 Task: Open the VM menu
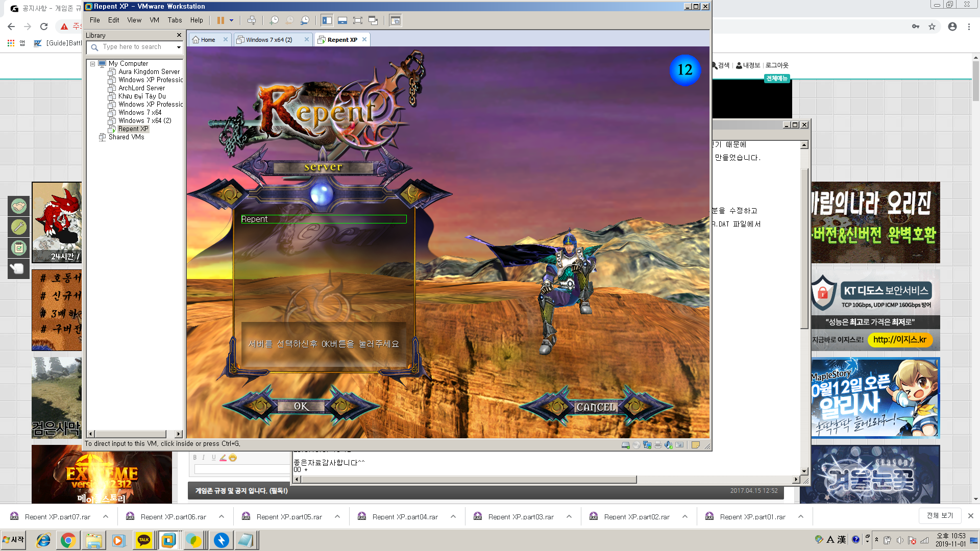(154, 20)
